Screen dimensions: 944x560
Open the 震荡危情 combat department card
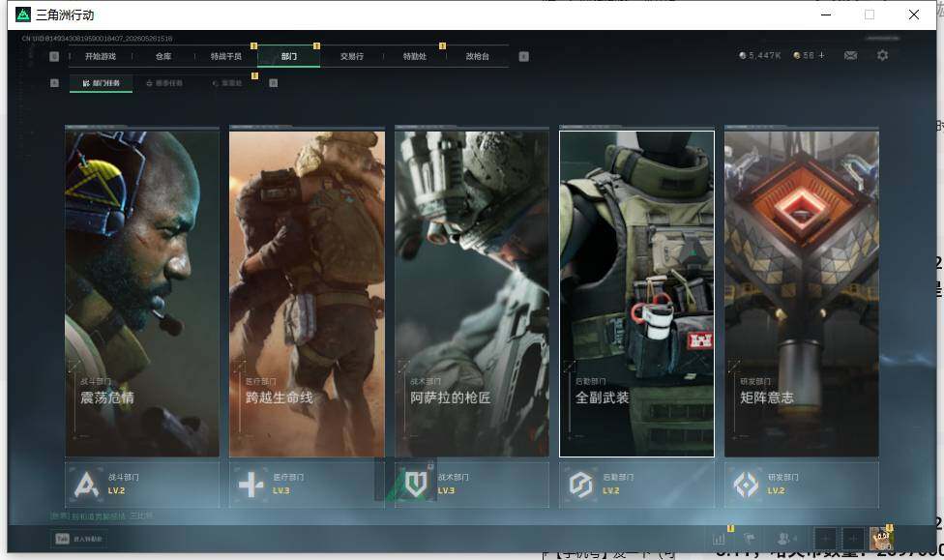(142, 294)
